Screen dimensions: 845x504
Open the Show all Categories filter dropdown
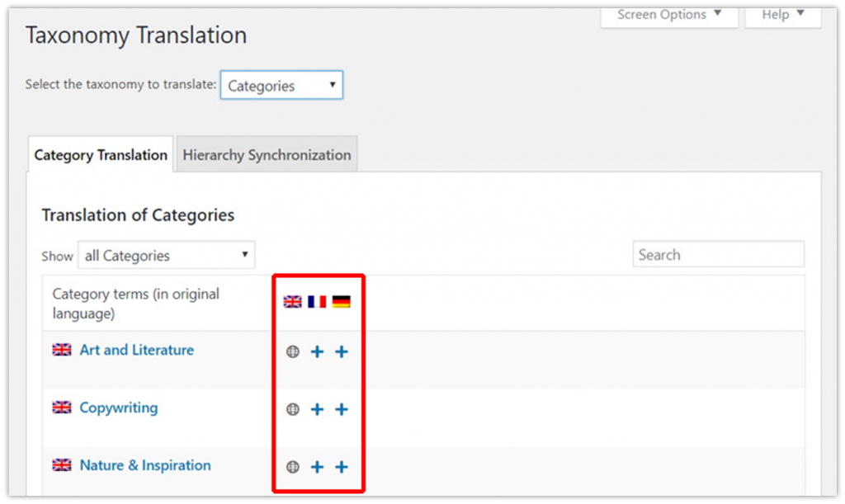click(x=166, y=255)
